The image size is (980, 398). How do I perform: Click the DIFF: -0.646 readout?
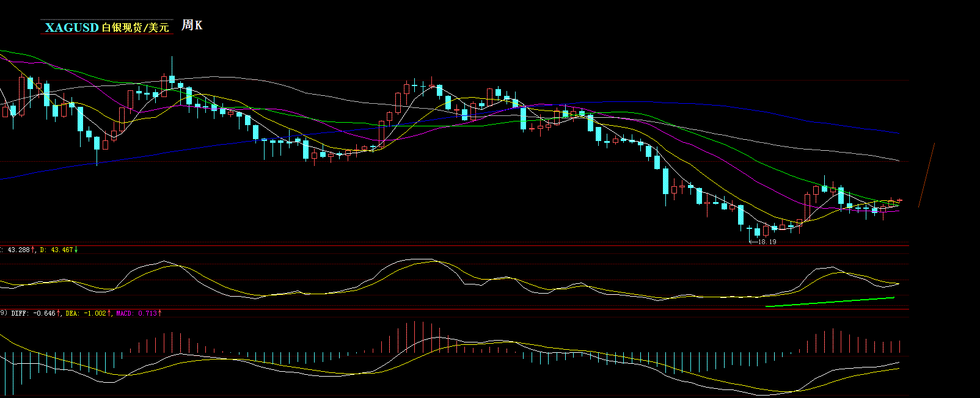[x=33, y=313]
